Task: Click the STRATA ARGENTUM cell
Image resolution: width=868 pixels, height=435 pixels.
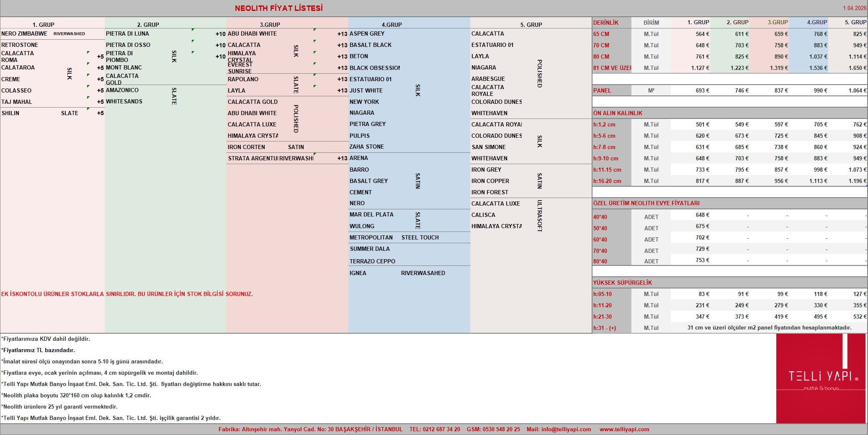Action: [253, 158]
